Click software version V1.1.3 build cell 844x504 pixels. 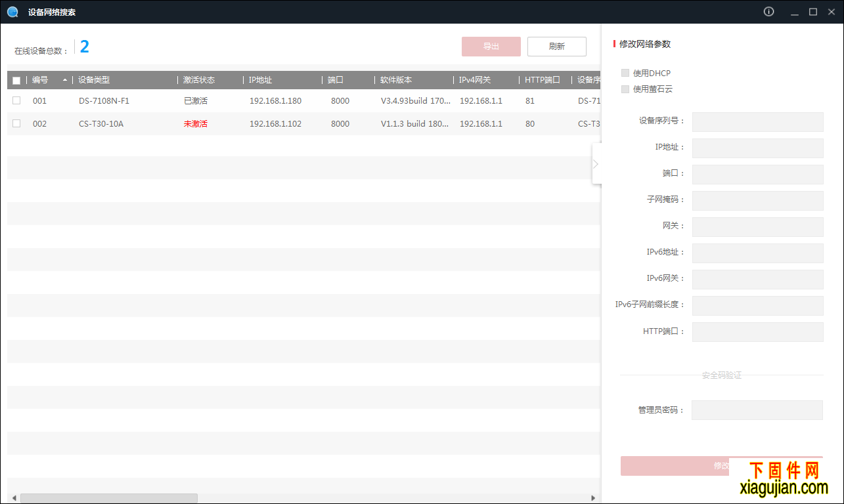coord(416,124)
